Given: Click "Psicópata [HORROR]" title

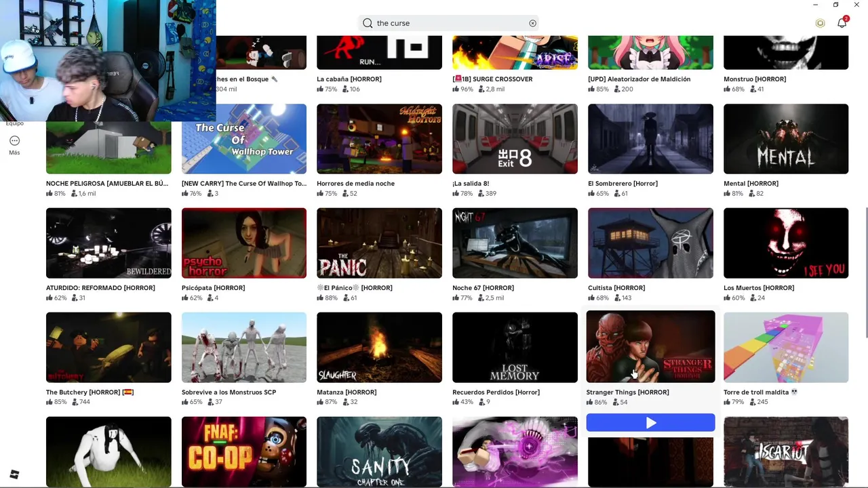Looking at the screenshot, I should (213, 288).
